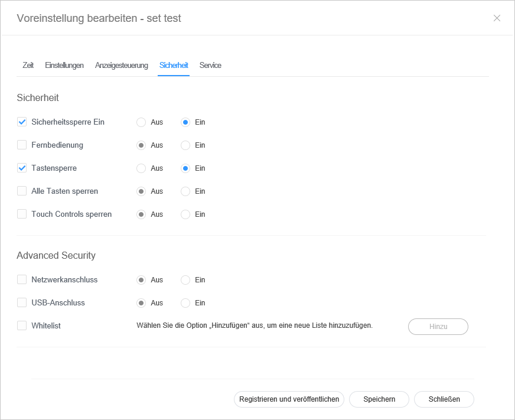Close the Voreinstellung bearbeiten dialog
This screenshot has height=420, width=515.
[x=497, y=18]
